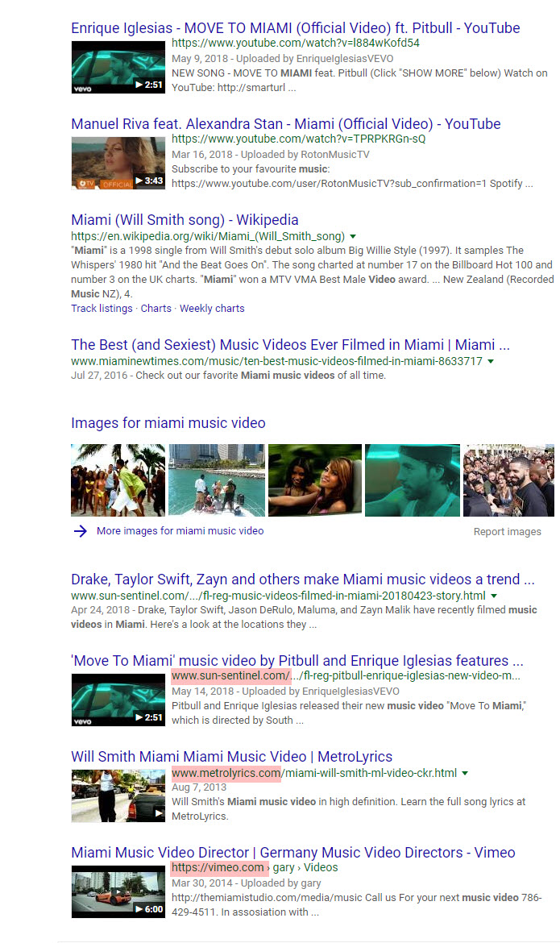
Task: Click Report images link
Action: (507, 532)
